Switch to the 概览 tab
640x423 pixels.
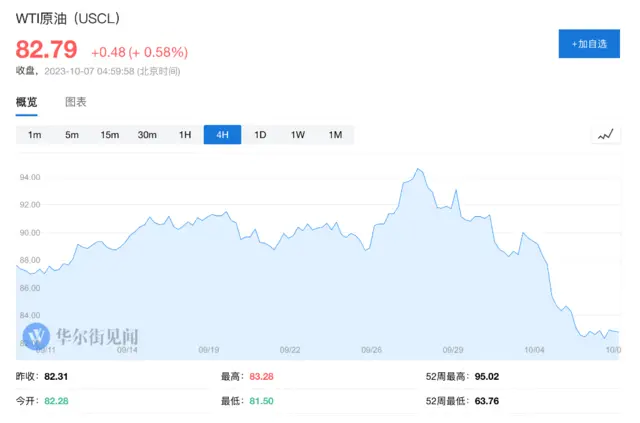(27, 102)
